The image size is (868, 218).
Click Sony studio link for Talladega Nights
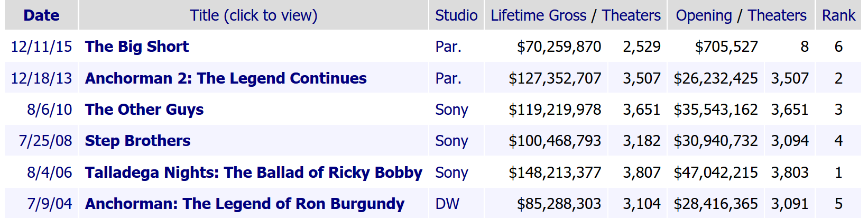click(x=451, y=172)
